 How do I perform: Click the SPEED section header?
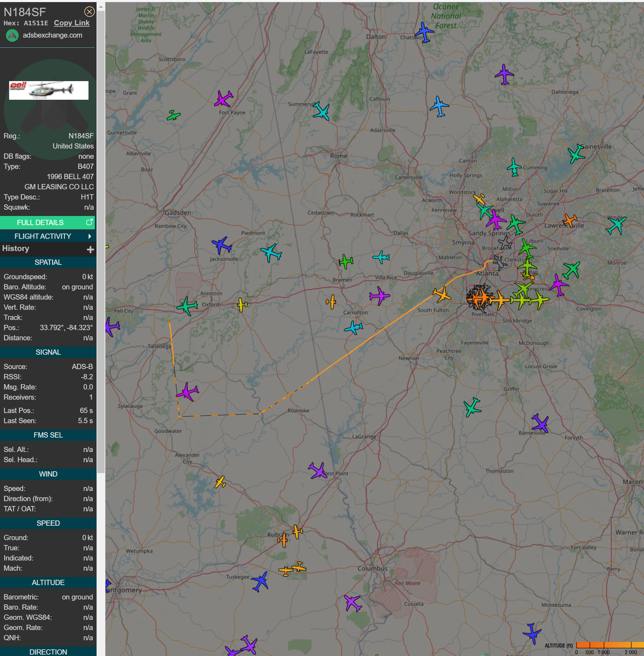tap(48, 523)
